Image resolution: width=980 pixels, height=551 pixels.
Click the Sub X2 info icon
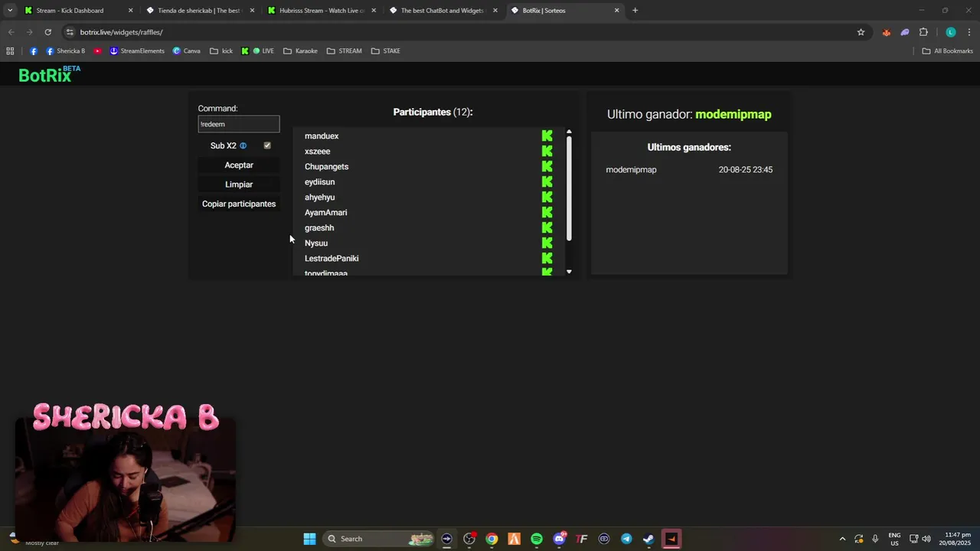[x=243, y=145]
